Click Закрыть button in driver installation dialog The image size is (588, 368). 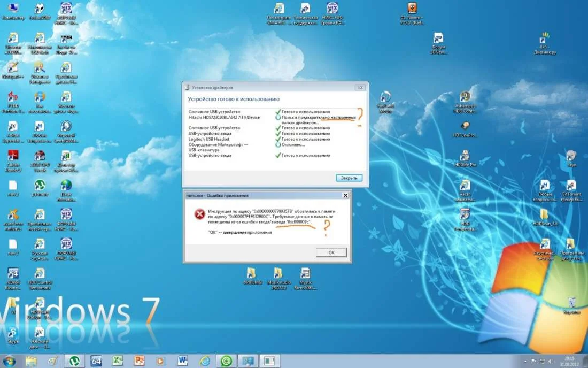click(350, 178)
